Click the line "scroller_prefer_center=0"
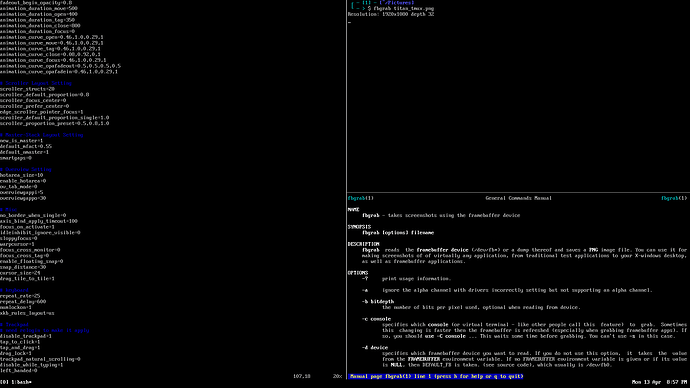This screenshot has width=690, height=388. point(34,106)
